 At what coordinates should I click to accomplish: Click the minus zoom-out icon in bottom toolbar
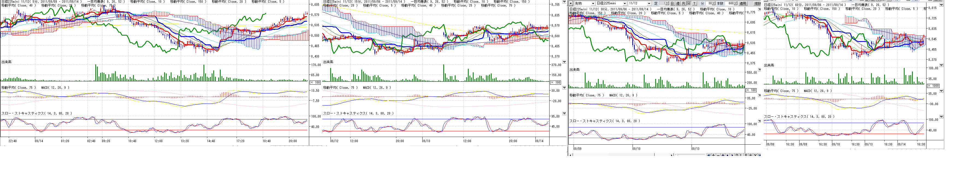coord(718,155)
